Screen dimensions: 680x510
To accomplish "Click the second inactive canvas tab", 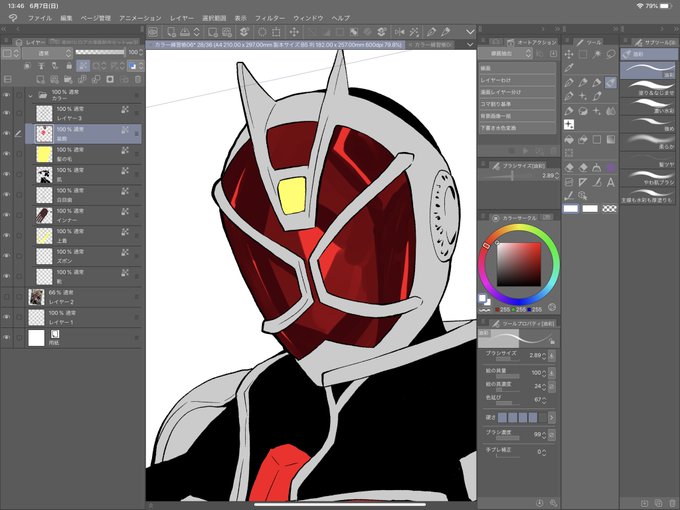I will click(432, 44).
